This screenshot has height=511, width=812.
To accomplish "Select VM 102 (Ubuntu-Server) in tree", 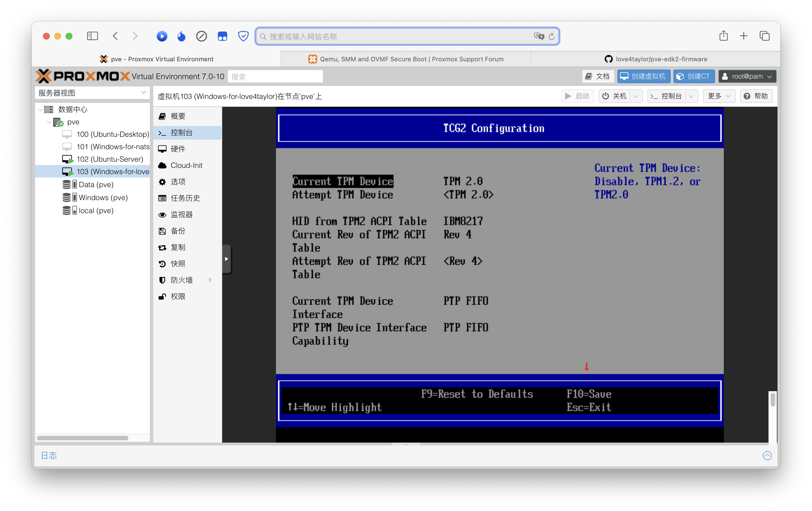I will (110, 159).
